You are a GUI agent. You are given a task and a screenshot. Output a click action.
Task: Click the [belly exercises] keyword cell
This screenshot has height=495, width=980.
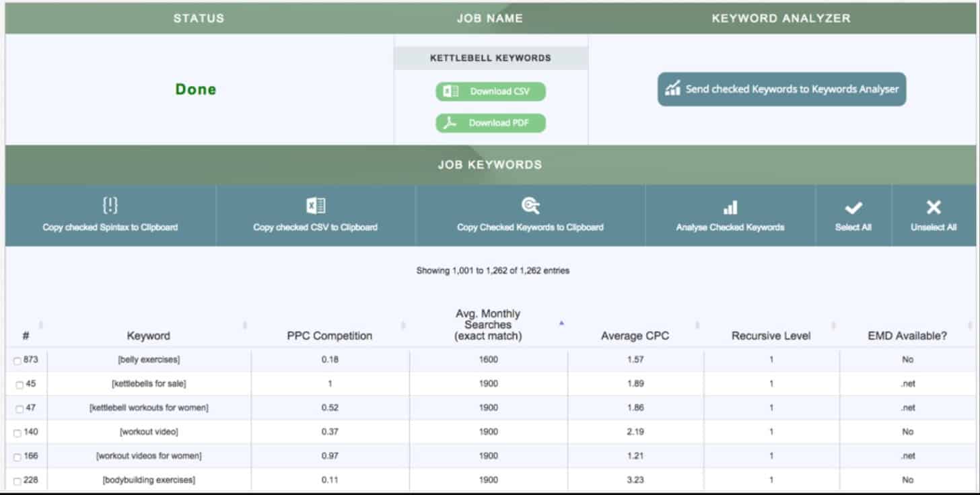pos(149,360)
